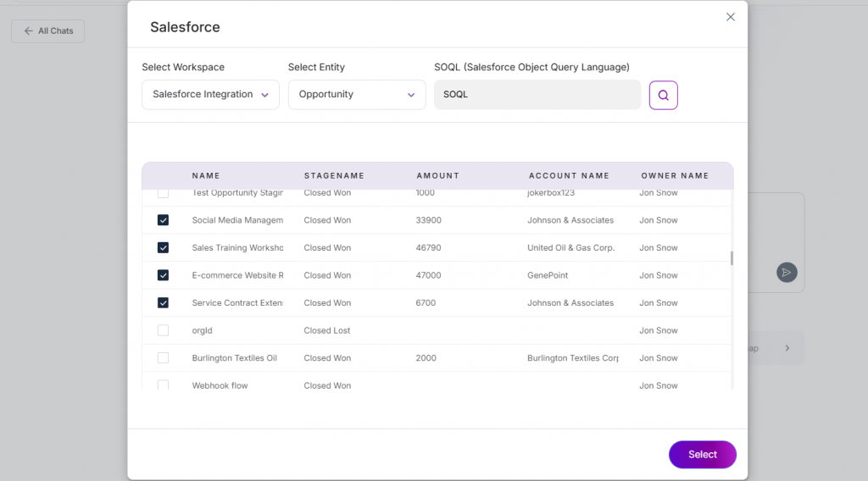Run the SOQL search magnifier icon
This screenshot has height=481, width=868.
[x=663, y=95]
